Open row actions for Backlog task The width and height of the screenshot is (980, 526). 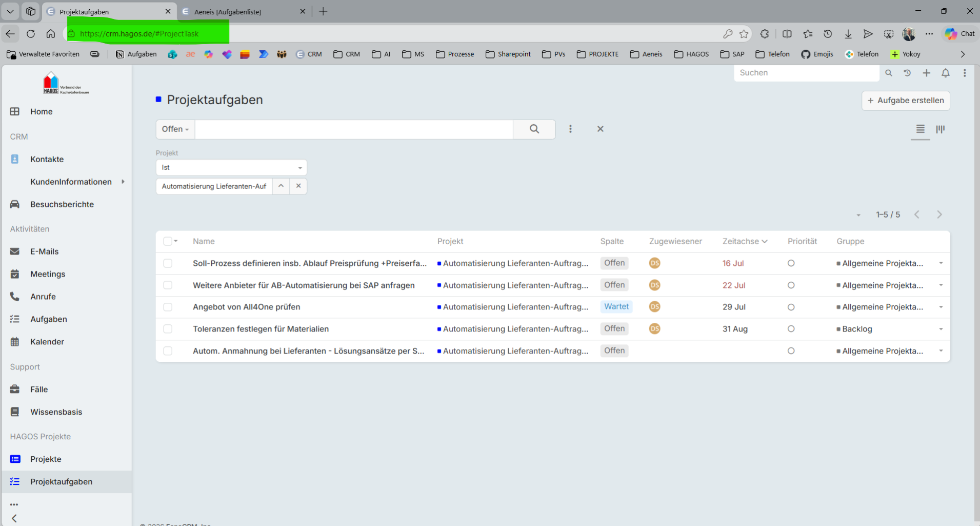[941, 329]
